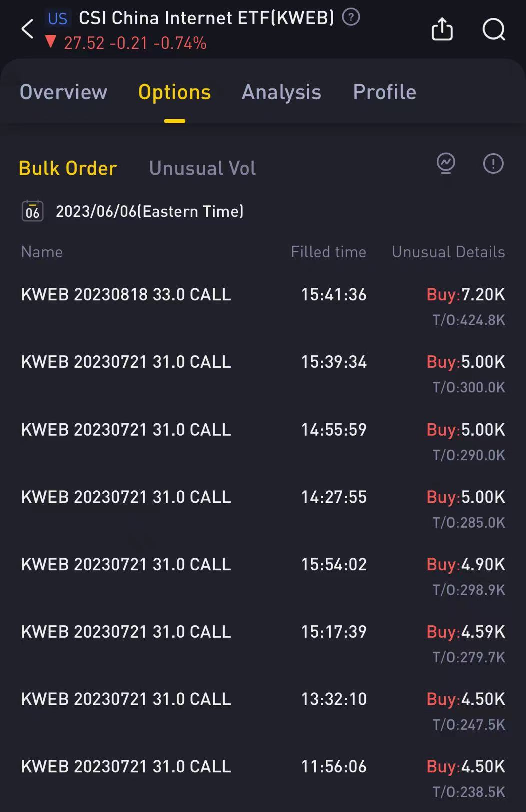
Task: Switch to Unusual Vol view
Action: (202, 168)
